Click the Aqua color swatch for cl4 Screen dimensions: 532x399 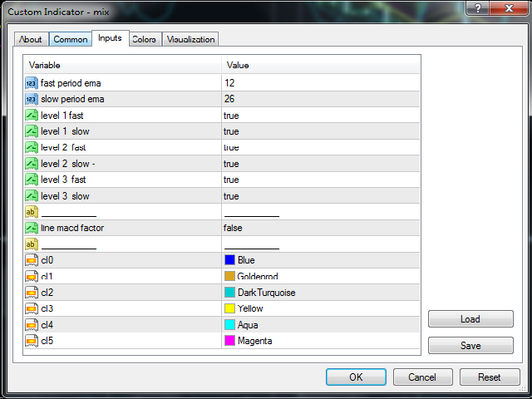[x=229, y=325]
